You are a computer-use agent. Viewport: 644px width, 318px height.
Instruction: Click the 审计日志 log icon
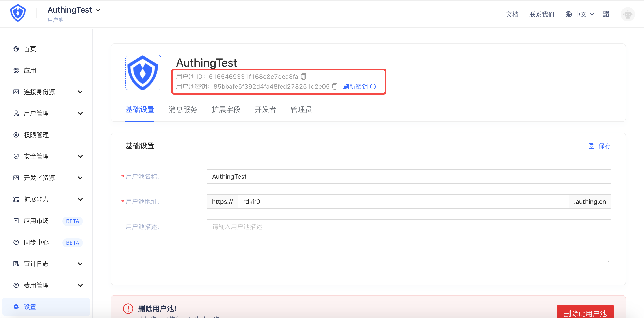tap(16, 264)
